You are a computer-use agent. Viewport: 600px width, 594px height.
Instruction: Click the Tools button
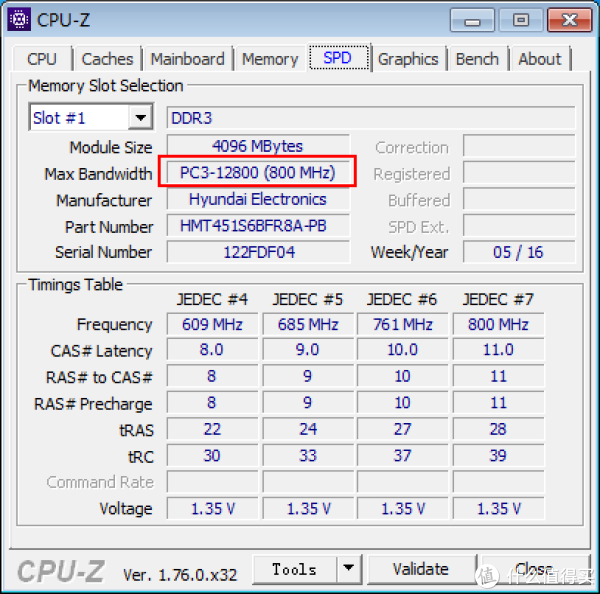294,569
